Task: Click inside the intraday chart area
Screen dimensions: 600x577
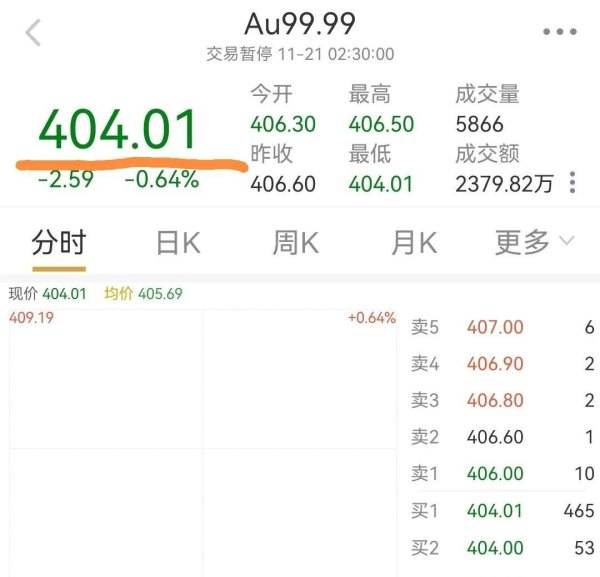Action: (x=203, y=443)
